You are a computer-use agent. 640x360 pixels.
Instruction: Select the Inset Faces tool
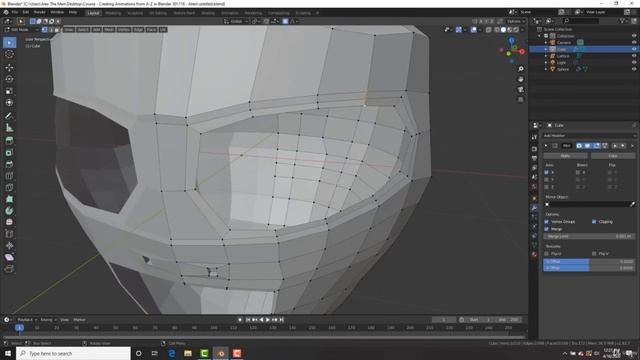click(x=9, y=153)
